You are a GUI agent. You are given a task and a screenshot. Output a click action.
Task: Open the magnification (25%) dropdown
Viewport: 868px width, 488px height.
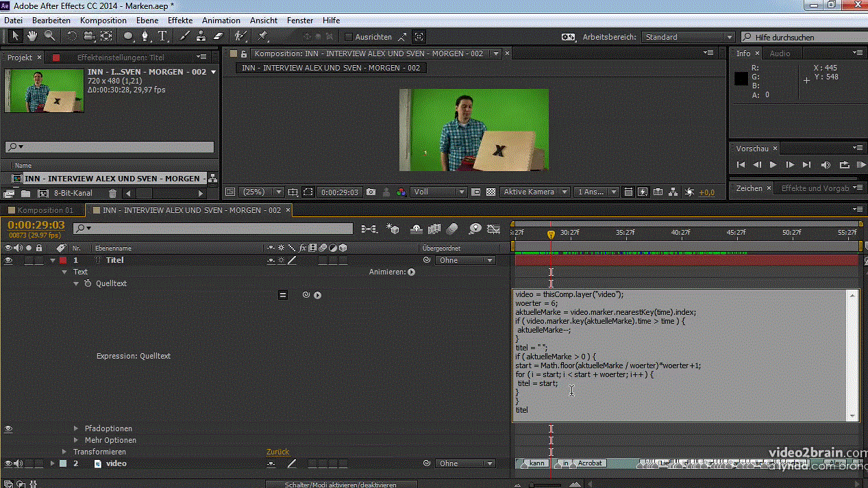(261, 192)
